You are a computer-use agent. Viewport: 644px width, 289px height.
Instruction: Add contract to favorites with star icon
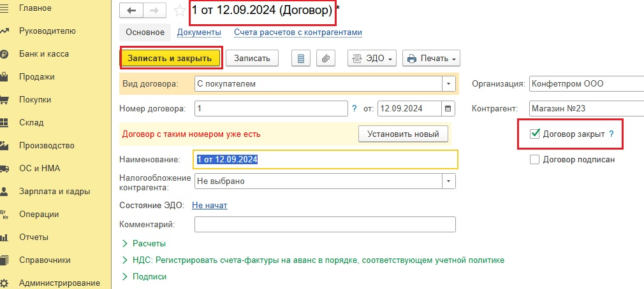pos(179,11)
